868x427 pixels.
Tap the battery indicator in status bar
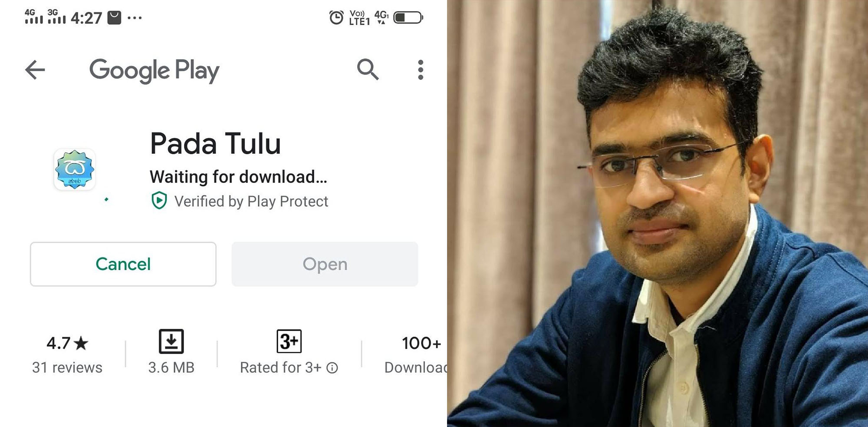pos(408,18)
